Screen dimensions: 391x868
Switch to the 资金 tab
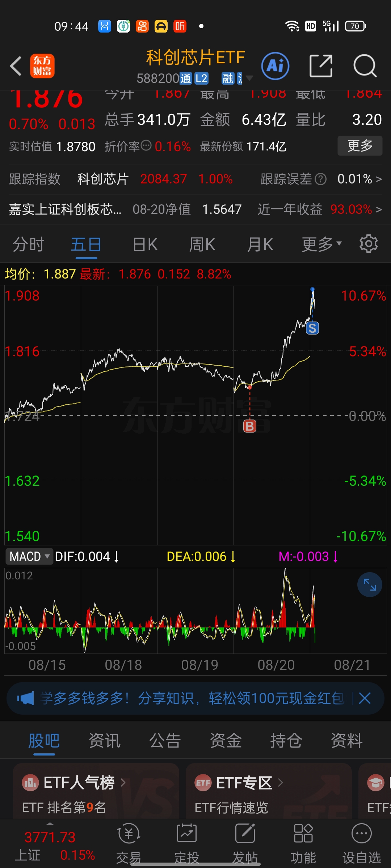(x=226, y=740)
